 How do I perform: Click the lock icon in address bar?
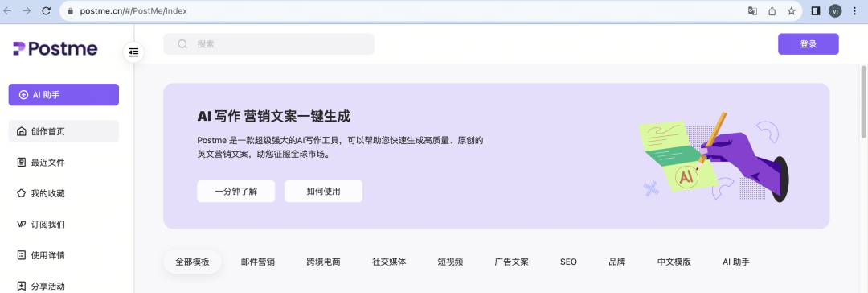point(70,11)
